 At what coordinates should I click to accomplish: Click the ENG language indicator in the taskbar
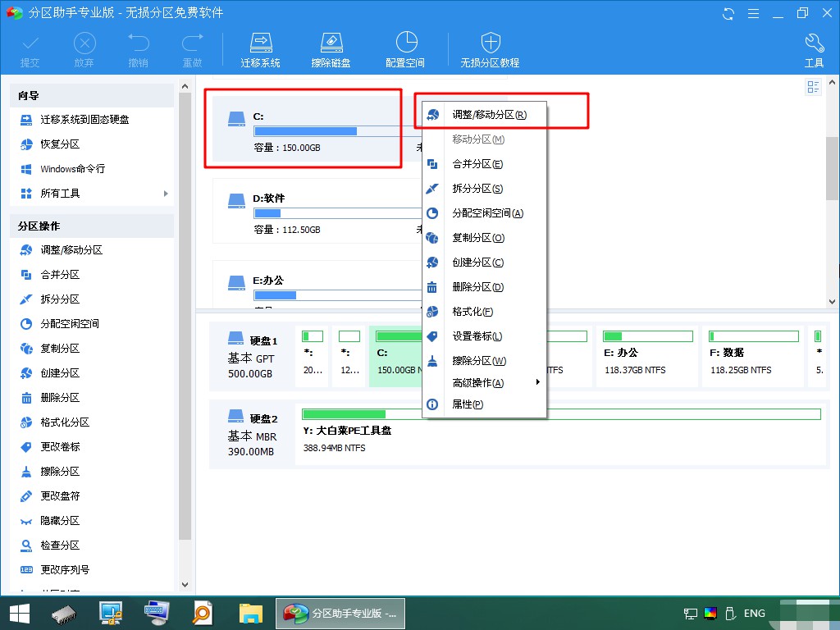(754, 613)
